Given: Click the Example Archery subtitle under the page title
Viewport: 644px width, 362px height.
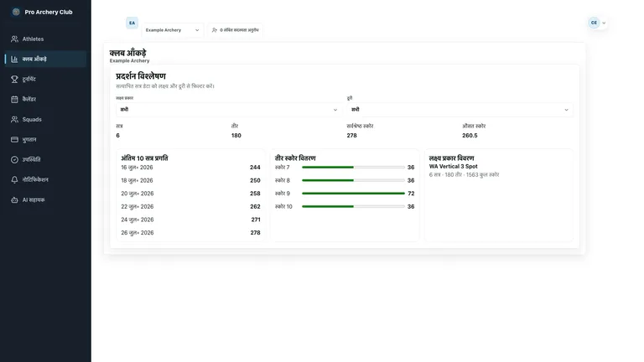Looking at the screenshot, I should (129, 60).
